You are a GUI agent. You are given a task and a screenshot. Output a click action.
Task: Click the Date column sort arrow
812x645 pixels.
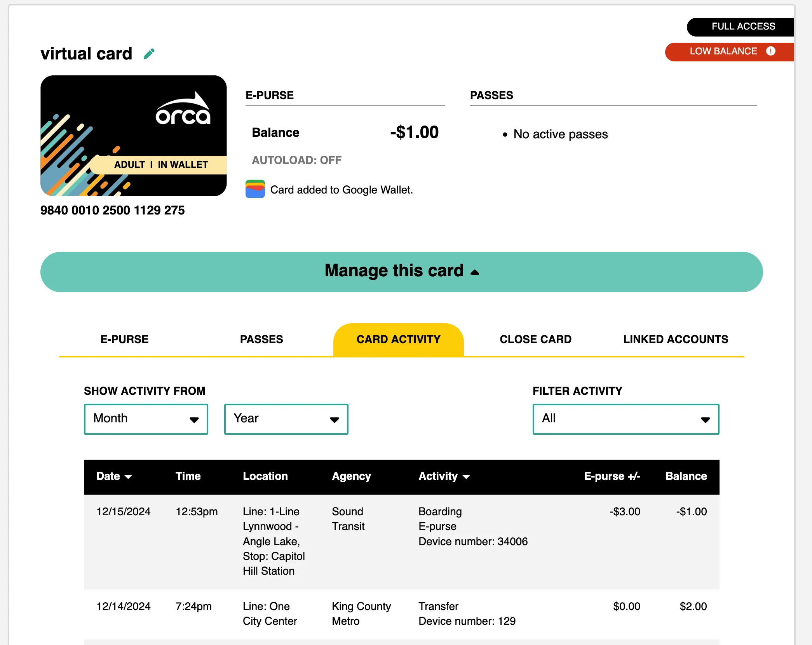128,477
